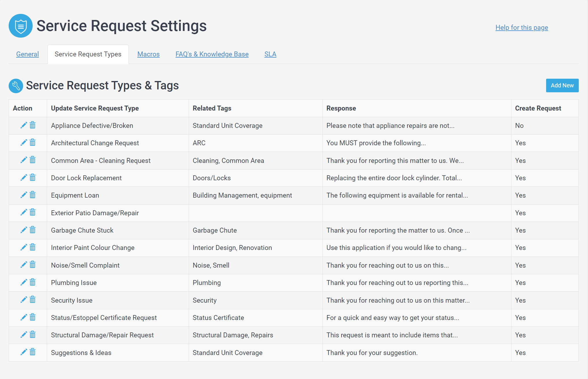Click the Add New button
Image resolution: width=588 pixels, height=379 pixels.
[x=562, y=85]
